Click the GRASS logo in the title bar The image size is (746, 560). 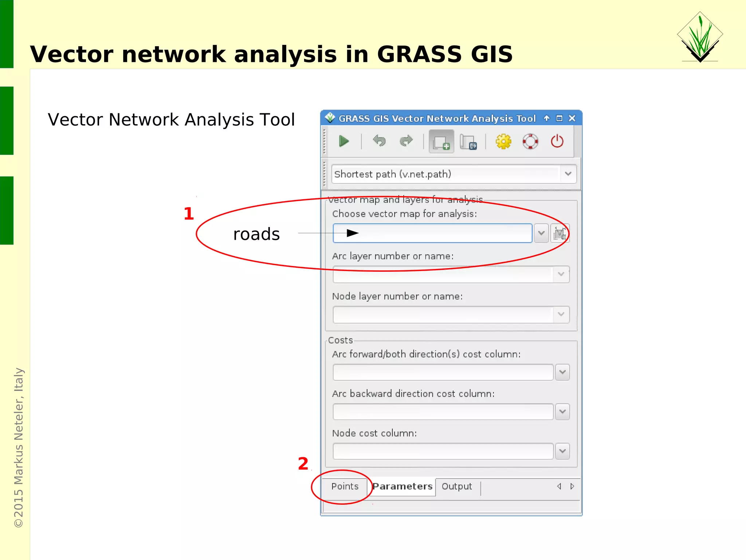330,118
